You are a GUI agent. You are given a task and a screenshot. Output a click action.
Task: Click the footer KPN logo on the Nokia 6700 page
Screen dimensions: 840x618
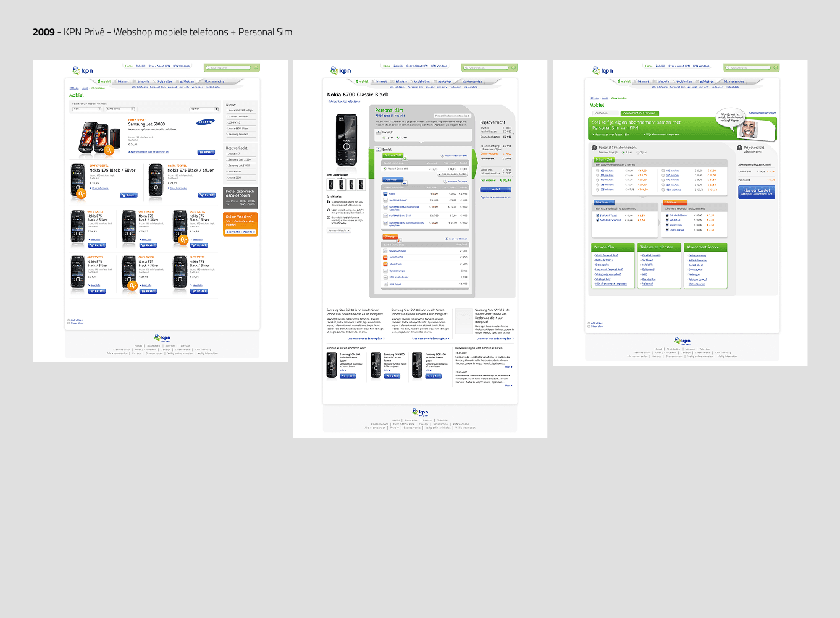click(421, 412)
